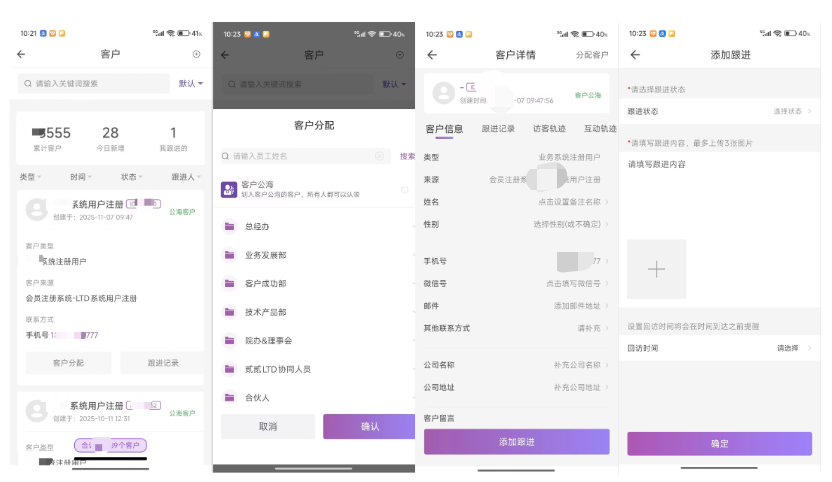Click the 跟进记录 button on customer card
This screenshot has height=482, width=832.
(x=163, y=363)
